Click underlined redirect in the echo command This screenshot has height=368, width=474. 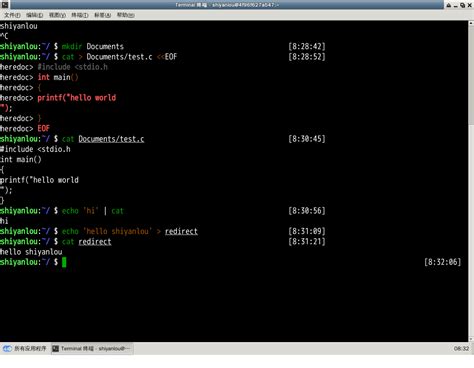[181, 231]
